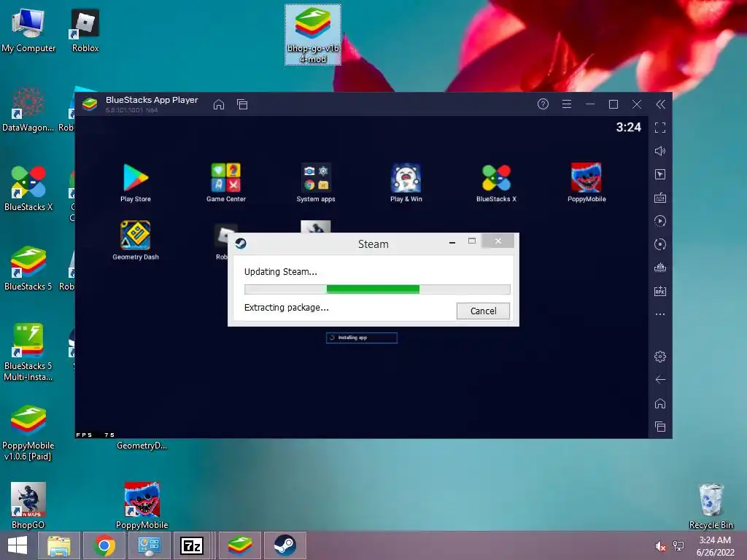Select DataWagon desktop shortcut
The image size is (747, 560).
click(28, 109)
